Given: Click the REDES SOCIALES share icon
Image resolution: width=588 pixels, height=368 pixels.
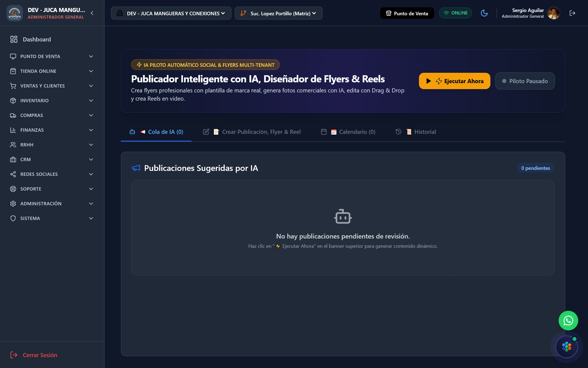Looking at the screenshot, I should [13, 174].
